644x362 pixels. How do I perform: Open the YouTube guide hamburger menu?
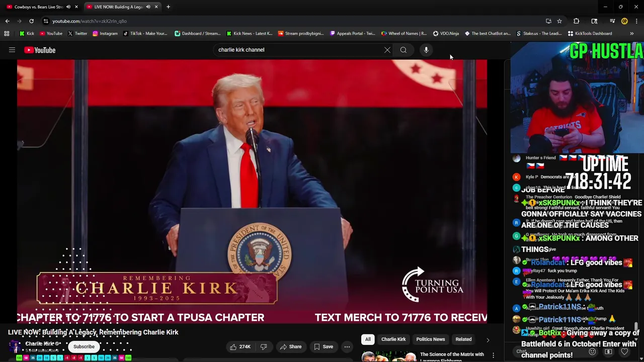[x=12, y=50]
